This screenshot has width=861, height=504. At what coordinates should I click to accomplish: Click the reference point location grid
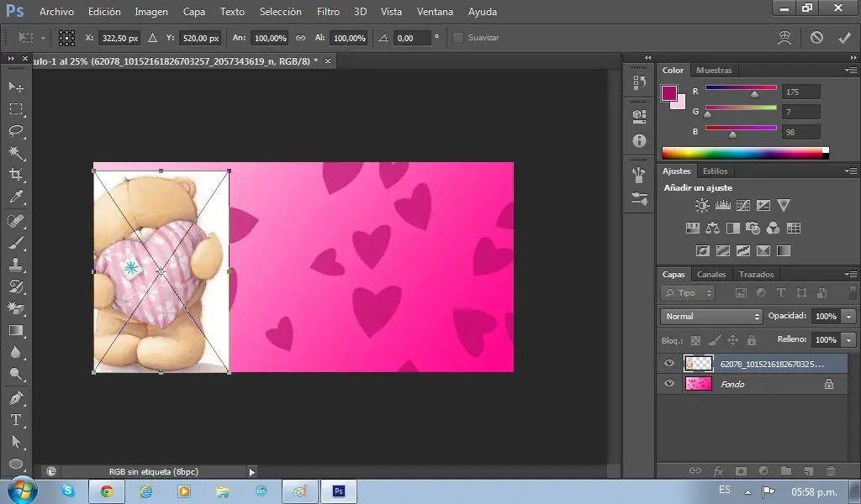[x=66, y=38]
